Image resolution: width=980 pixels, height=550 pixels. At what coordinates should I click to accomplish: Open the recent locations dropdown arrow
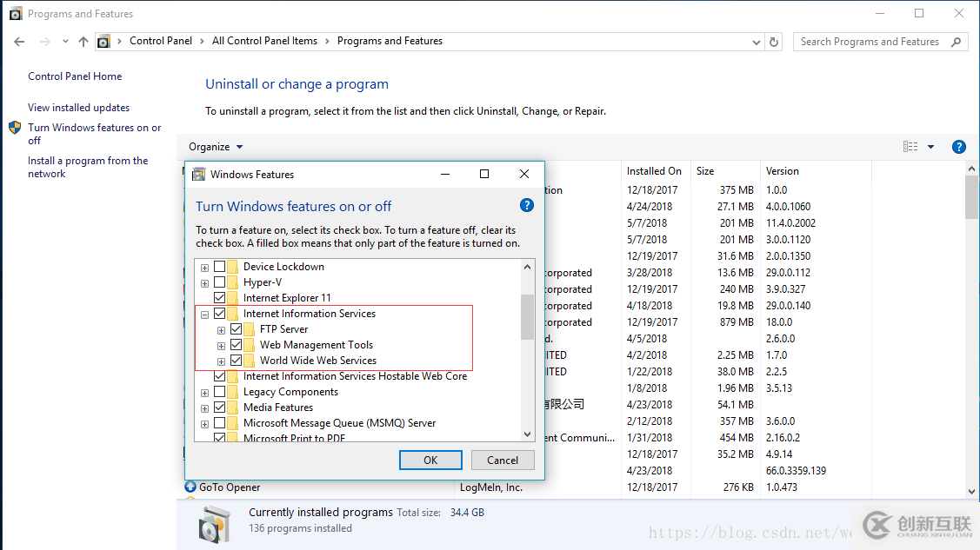tap(65, 42)
